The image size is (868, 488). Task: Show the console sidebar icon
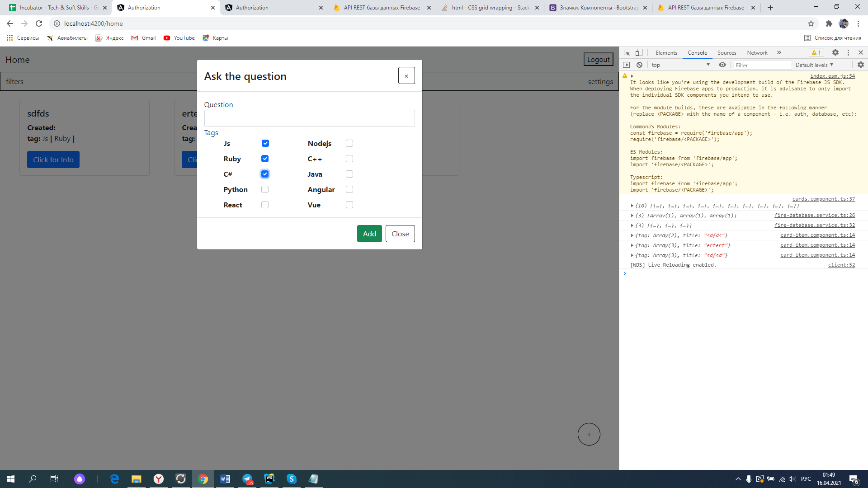(x=627, y=65)
